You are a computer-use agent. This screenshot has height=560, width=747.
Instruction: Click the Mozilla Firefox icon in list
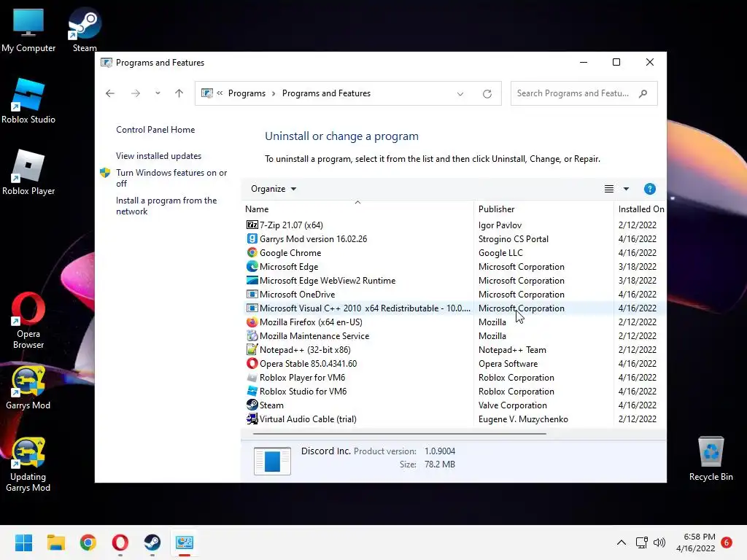(x=252, y=322)
